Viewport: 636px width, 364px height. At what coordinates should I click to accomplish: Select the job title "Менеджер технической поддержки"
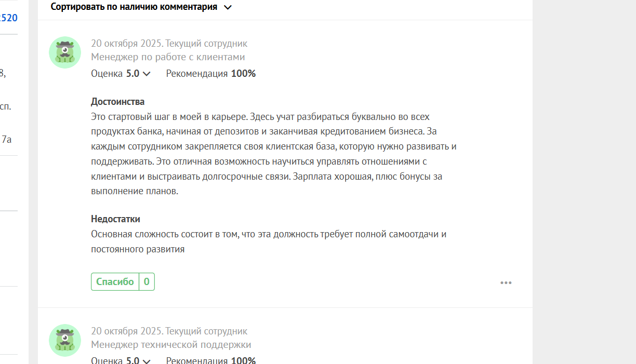tap(171, 345)
